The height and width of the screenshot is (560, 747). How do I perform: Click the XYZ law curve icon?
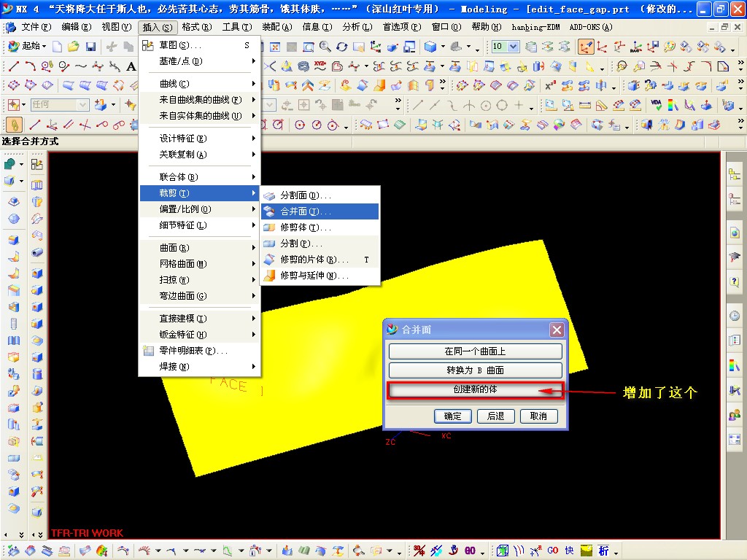tap(320, 66)
